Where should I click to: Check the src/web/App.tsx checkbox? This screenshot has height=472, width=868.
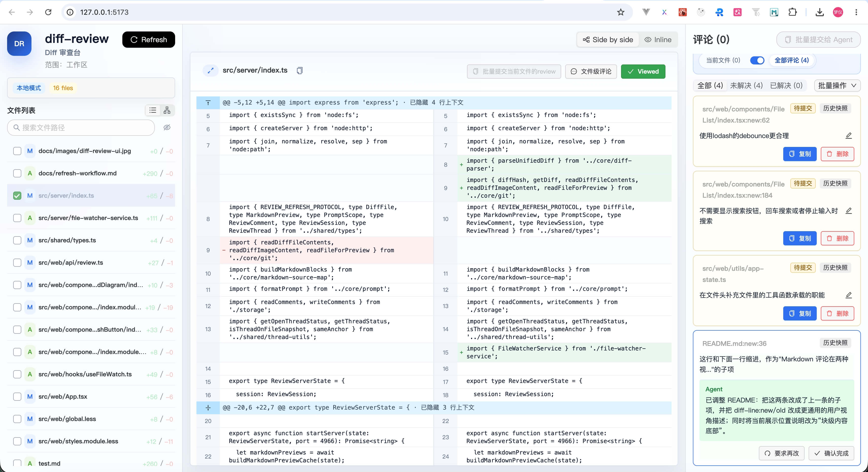point(17,397)
